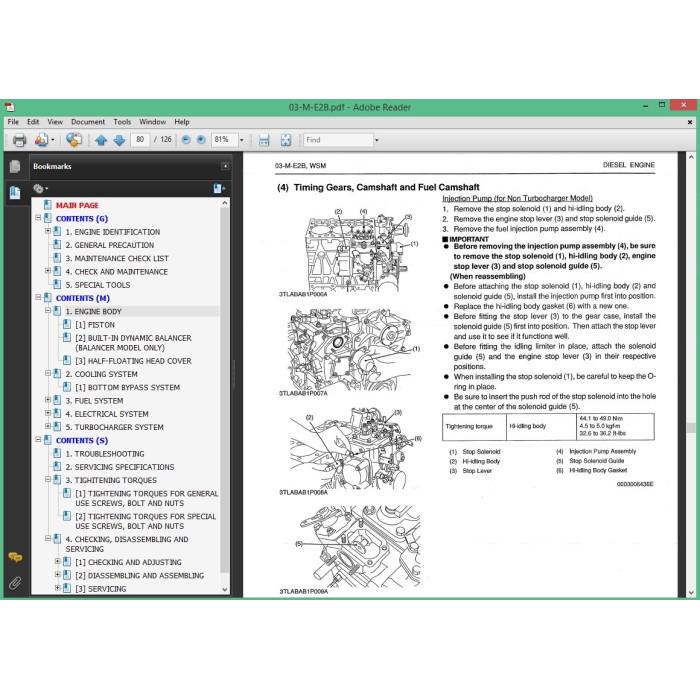Click bookmarks panel scroll up arrow

pyautogui.click(x=225, y=203)
